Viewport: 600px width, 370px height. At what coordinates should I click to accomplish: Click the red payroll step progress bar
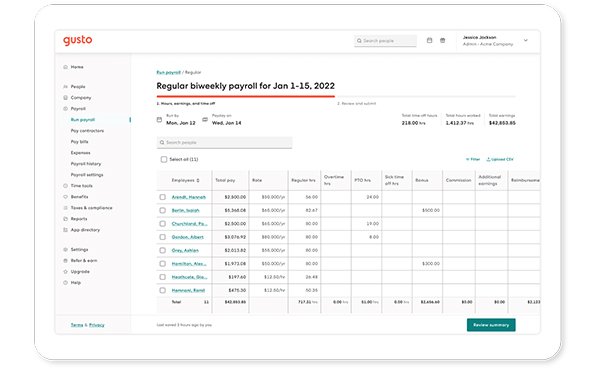point(246,96)
